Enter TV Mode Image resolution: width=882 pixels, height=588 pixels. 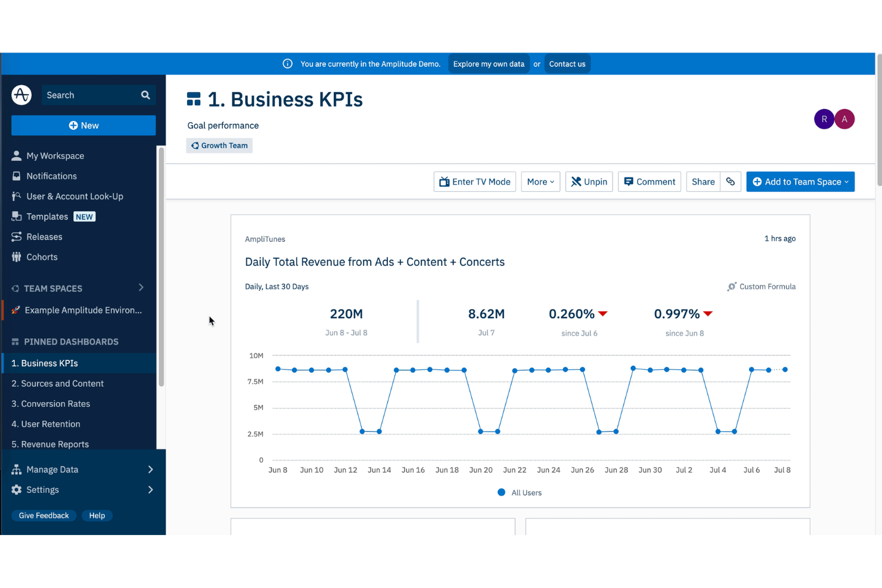(475, 182)
